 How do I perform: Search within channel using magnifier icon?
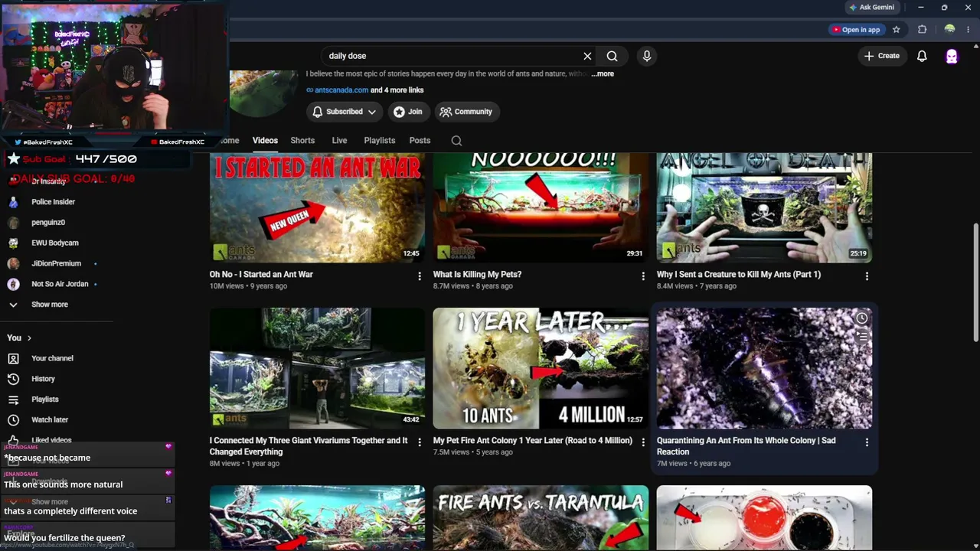click(x=456, y=141)
